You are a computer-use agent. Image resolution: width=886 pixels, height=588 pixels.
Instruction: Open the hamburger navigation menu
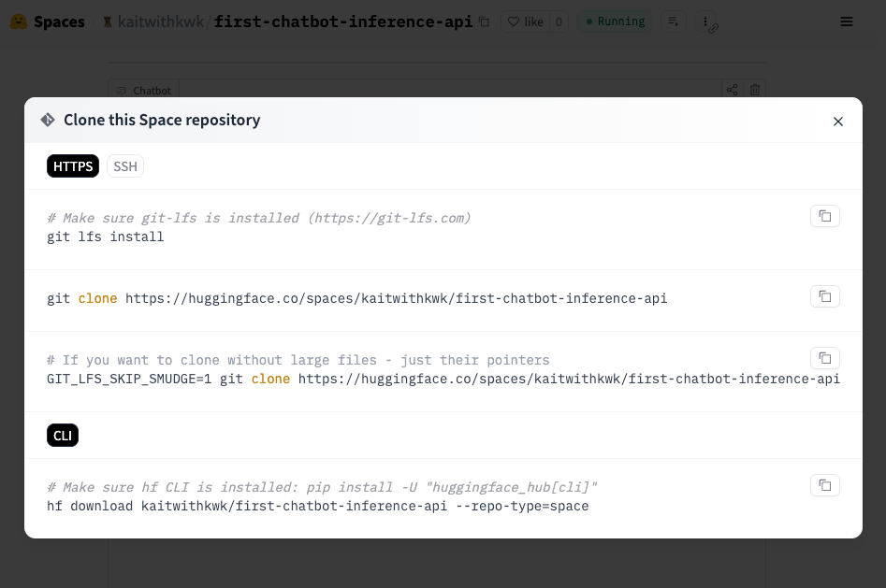click(847, 22)
